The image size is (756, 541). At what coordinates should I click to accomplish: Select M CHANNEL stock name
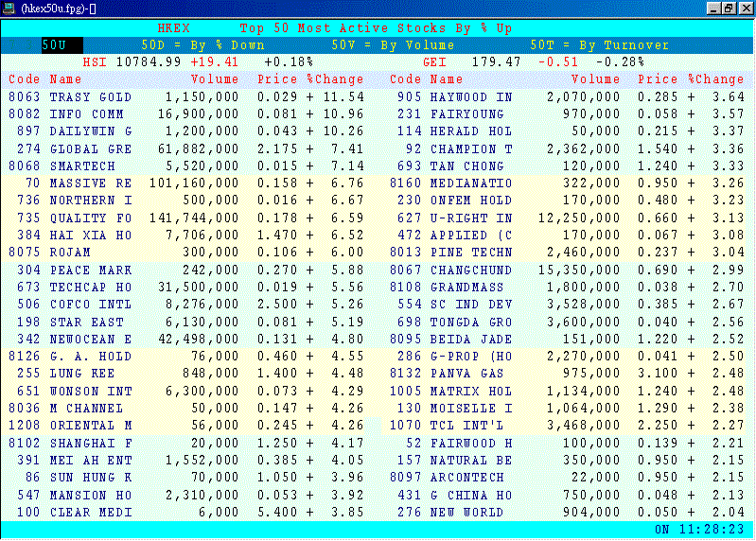point(87,409)
